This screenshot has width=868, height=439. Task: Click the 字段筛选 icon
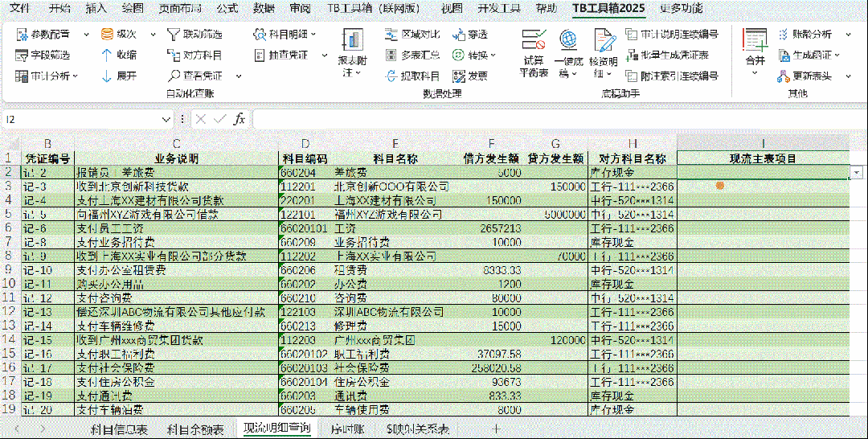tap(22, 55)
